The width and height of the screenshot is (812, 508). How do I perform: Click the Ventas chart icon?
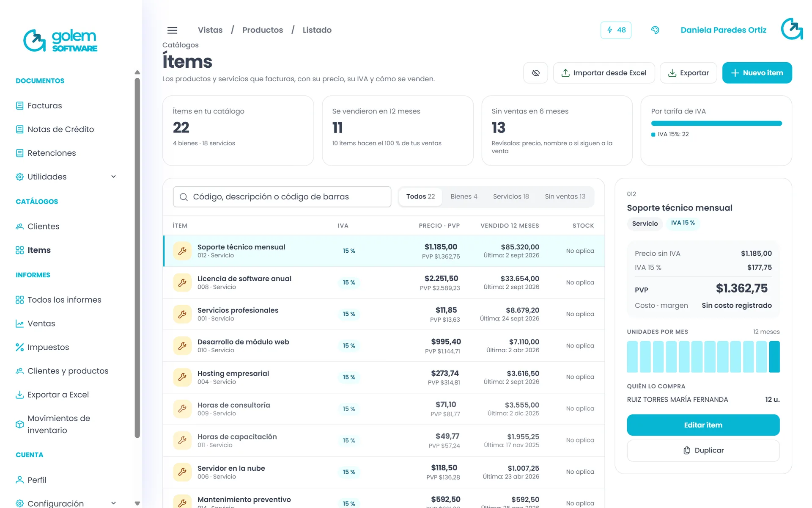coord(19,323)
